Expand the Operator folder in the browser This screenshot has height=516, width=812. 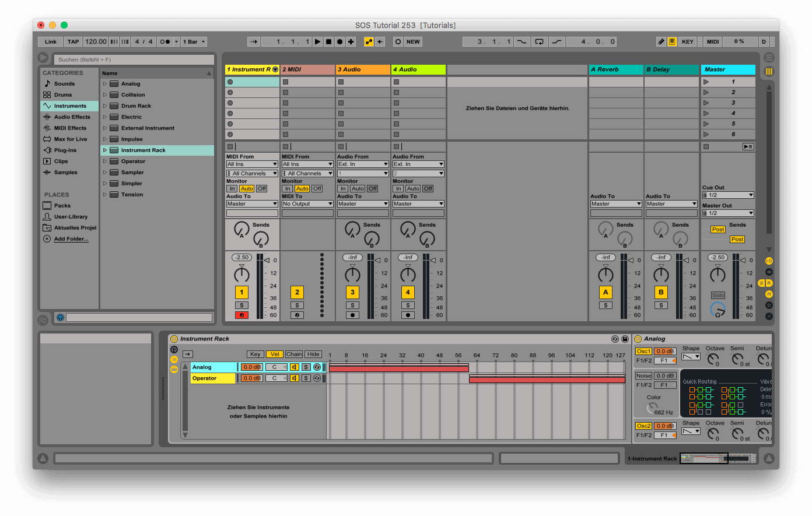(105, 161)
